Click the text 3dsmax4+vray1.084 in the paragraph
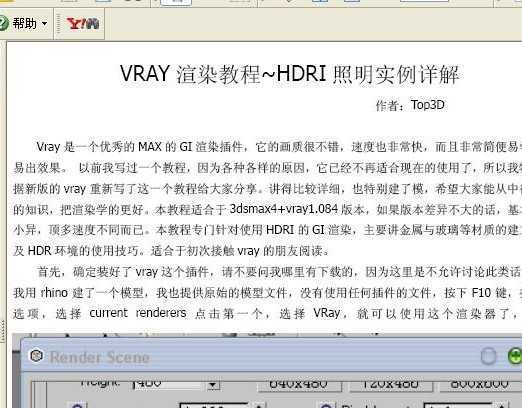This screenshot has height=408, width=522. tap(284, 209)
